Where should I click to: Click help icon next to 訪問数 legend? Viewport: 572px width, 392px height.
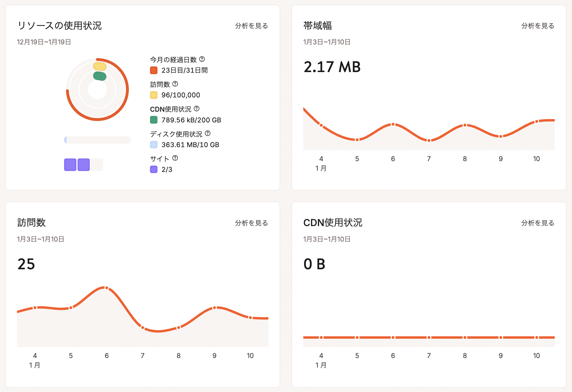click(175, 84)
